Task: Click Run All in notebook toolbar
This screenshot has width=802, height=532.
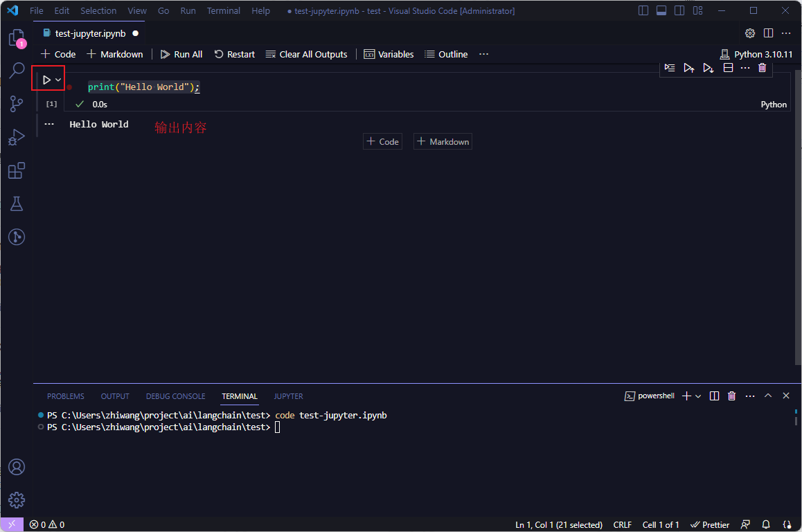Action: click(x=181, y=54)
